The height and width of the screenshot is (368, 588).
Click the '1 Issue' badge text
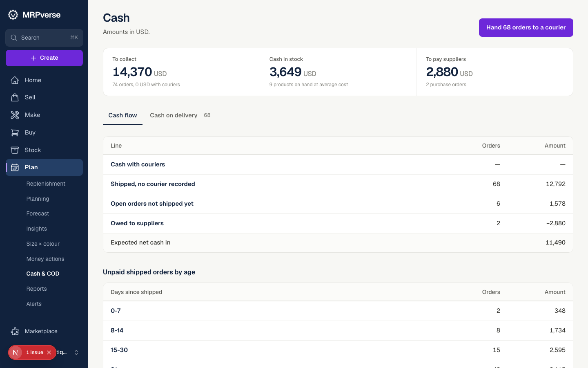pyautogui.click(x=35, y=352)
